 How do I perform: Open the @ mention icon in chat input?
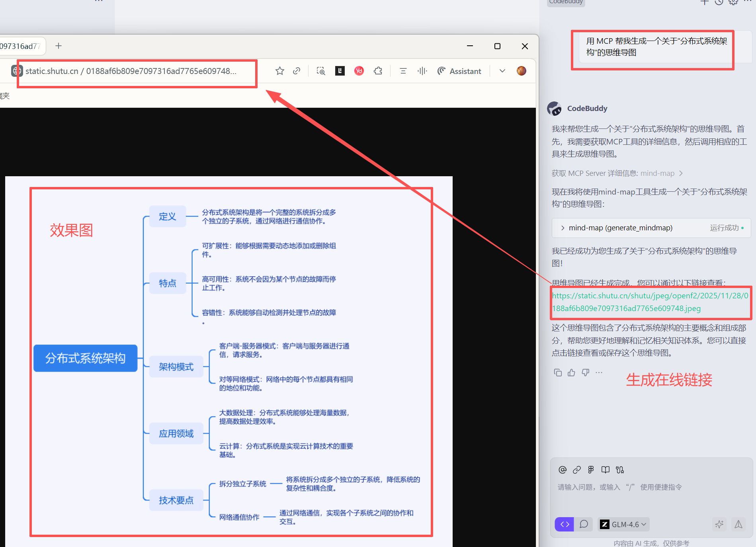coord(563,470)
